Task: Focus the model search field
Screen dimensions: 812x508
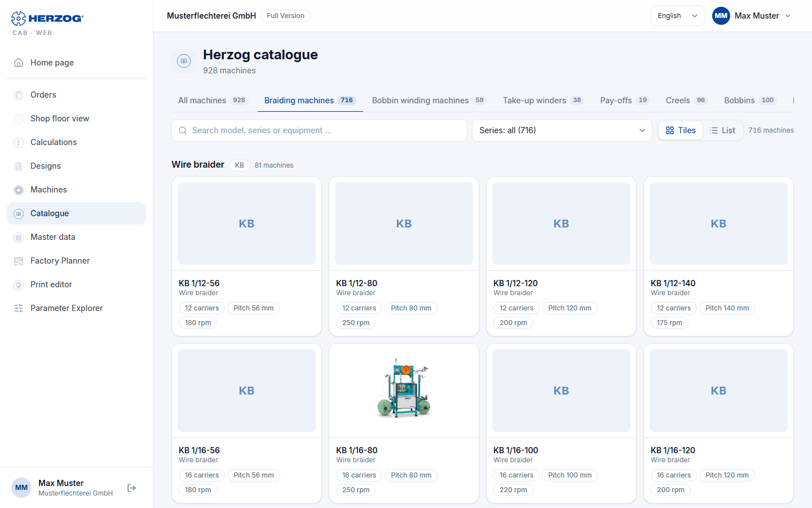Action: pos(319,130)
